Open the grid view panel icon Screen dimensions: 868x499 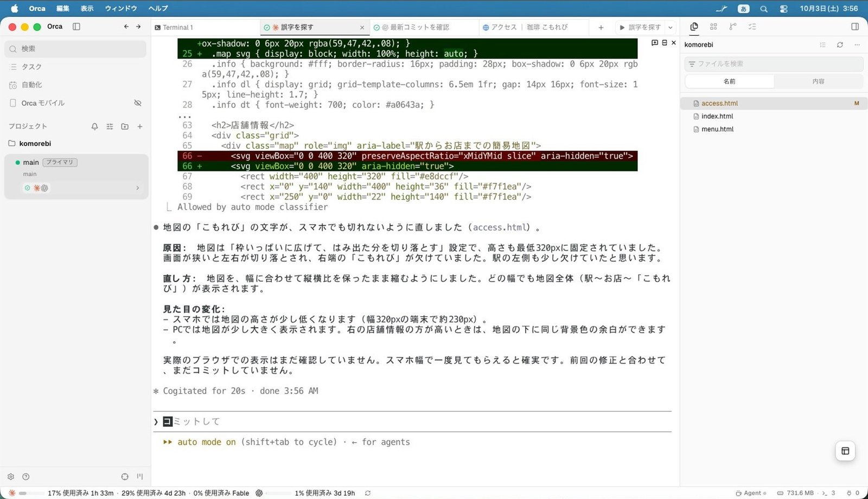tap(713, 27)
